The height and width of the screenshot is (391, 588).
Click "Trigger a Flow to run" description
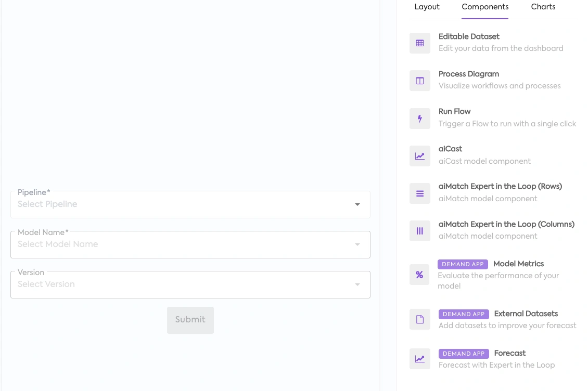pyautogui.click(x=507, y=124)
